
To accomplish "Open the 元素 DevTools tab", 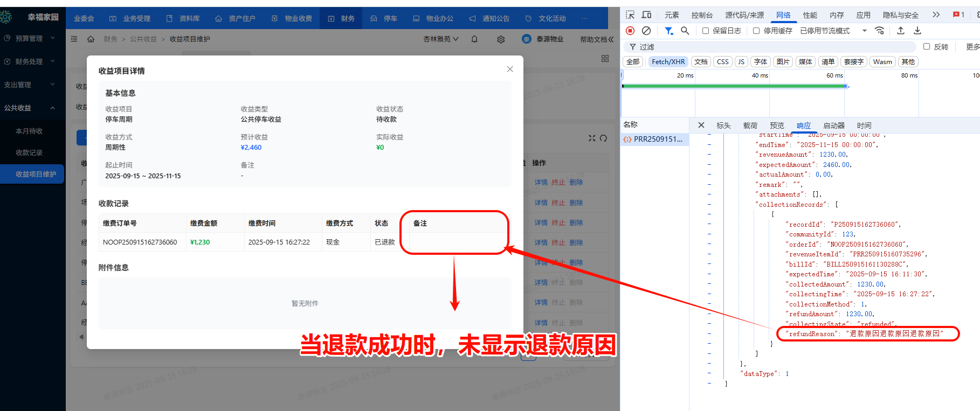I will coord(672,15).
